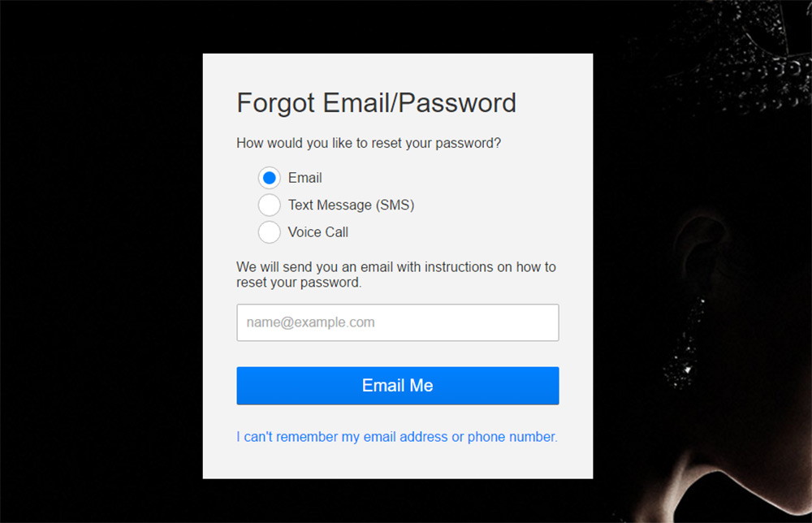
Task: Click the "Forgot Email/Password" heading
Action: pos(376,103)
